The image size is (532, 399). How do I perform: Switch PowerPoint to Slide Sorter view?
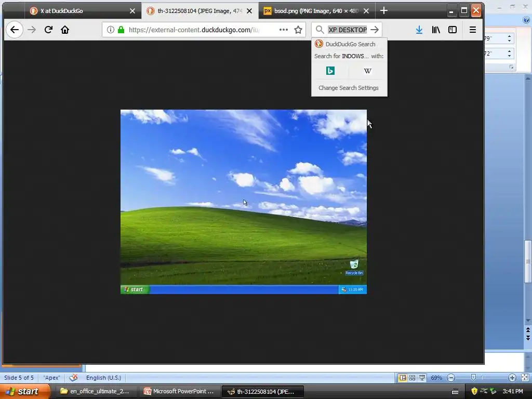pyautogui.click(x=412, y=378)
